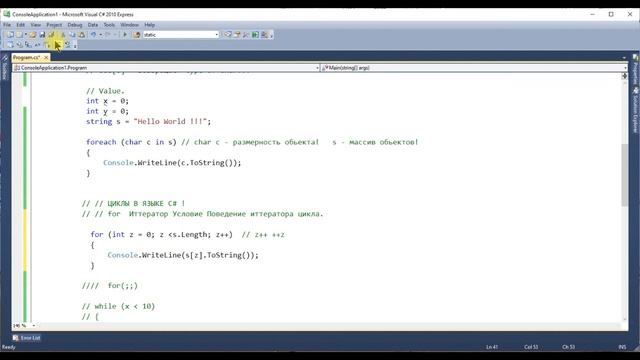This screenshot has height=360, width=640.
Task: Click the Find in Files icon
Action: (x=137, y=35)
